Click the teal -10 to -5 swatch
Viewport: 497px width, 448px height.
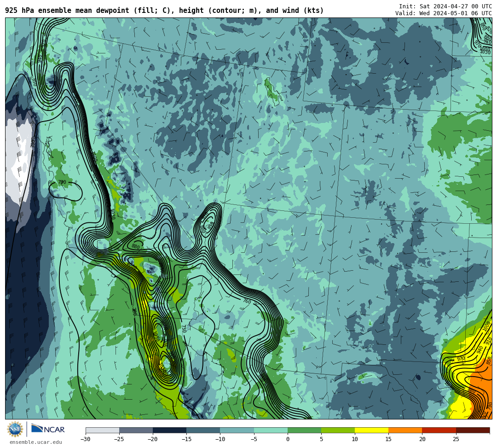[237, 430]
